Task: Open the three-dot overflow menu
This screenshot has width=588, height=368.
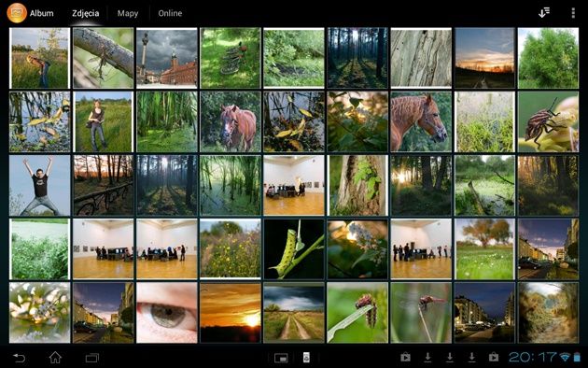Action: tap(573, 13)
